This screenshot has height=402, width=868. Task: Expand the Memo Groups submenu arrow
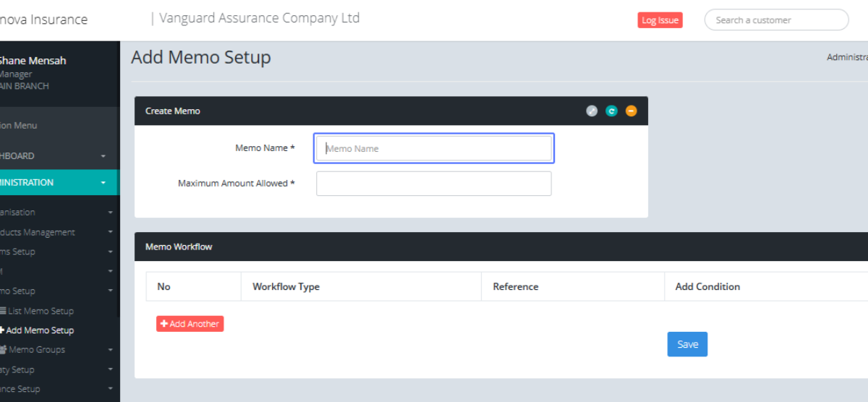(x=111, y=350)
